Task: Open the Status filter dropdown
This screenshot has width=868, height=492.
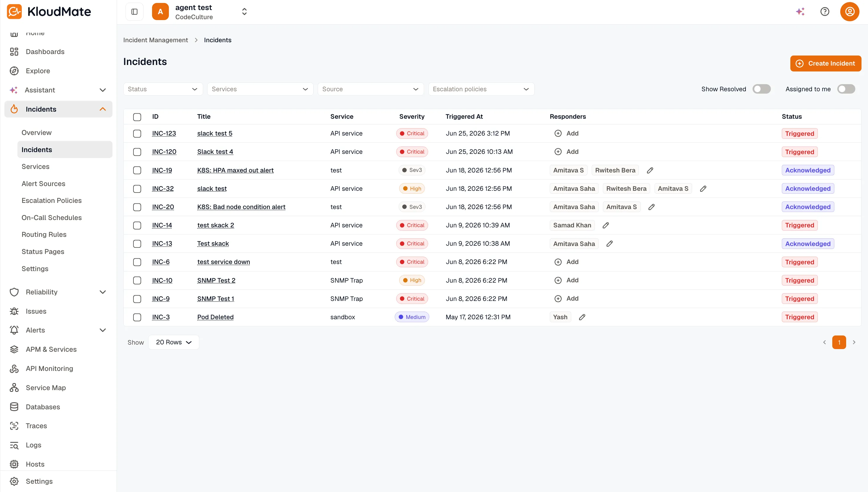Action: (x=163, y=89)
